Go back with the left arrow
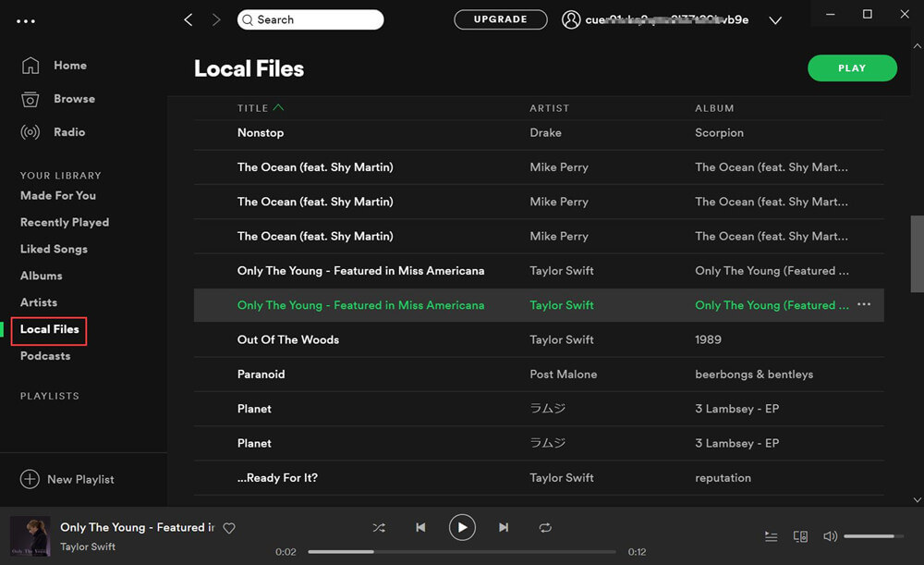Viewport: 924px width, 565px height. click(188, 20)
